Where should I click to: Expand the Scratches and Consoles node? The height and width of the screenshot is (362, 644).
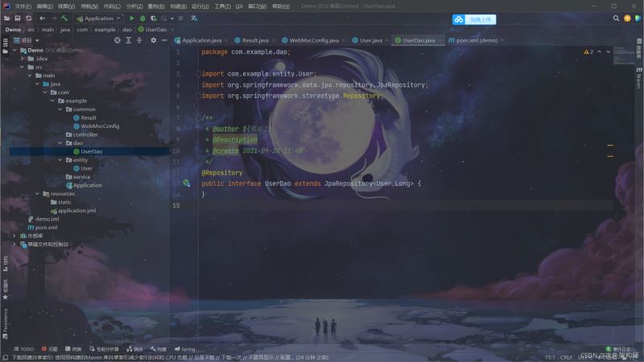point(14,245)
